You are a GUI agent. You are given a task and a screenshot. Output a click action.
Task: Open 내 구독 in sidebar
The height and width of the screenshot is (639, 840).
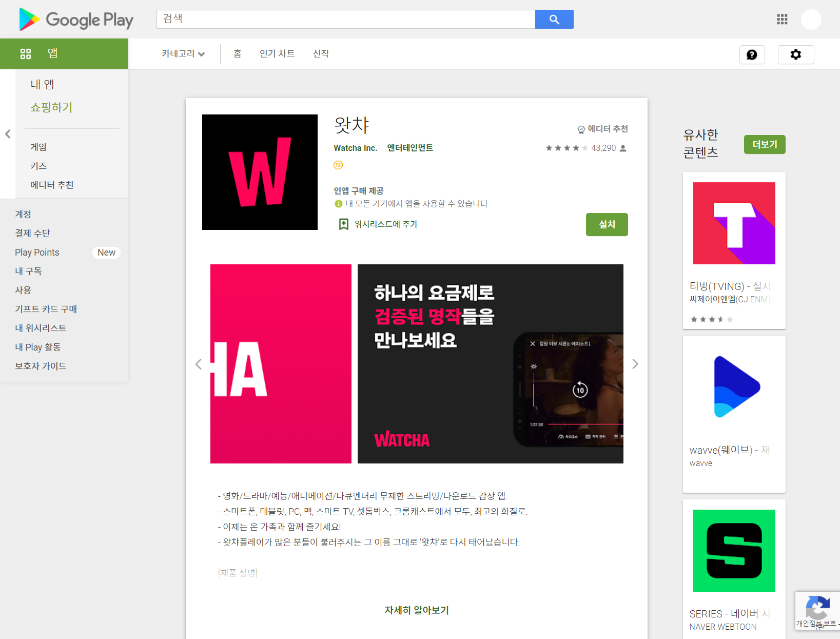(x=28, y=271)
